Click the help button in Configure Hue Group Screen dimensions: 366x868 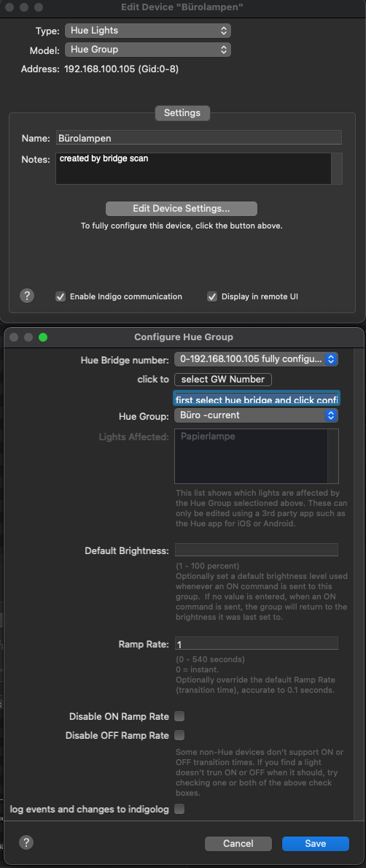tap(26, 842)
